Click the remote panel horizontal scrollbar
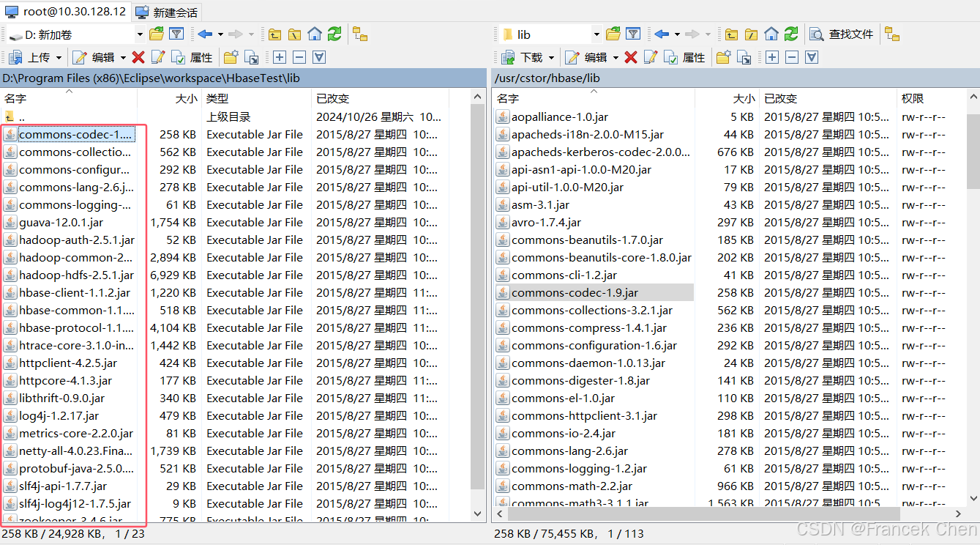The width and height of the screenshot is (980, 545). [695, 514]
